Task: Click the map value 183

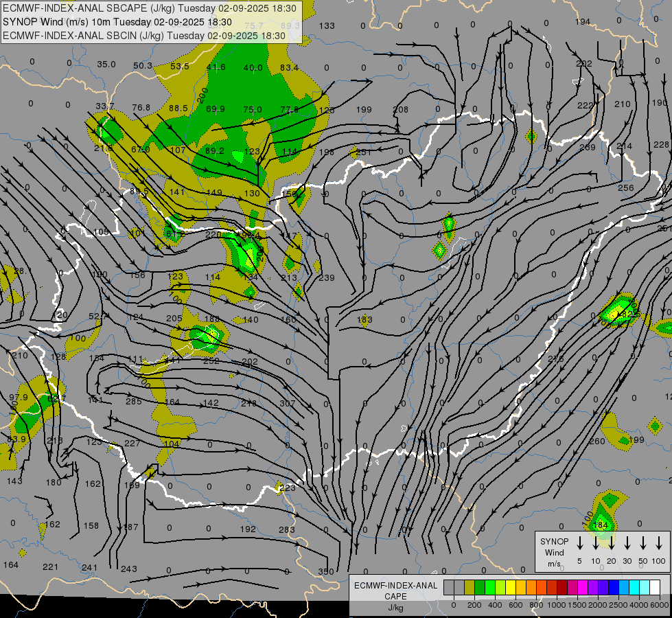Action: [364, 319]
